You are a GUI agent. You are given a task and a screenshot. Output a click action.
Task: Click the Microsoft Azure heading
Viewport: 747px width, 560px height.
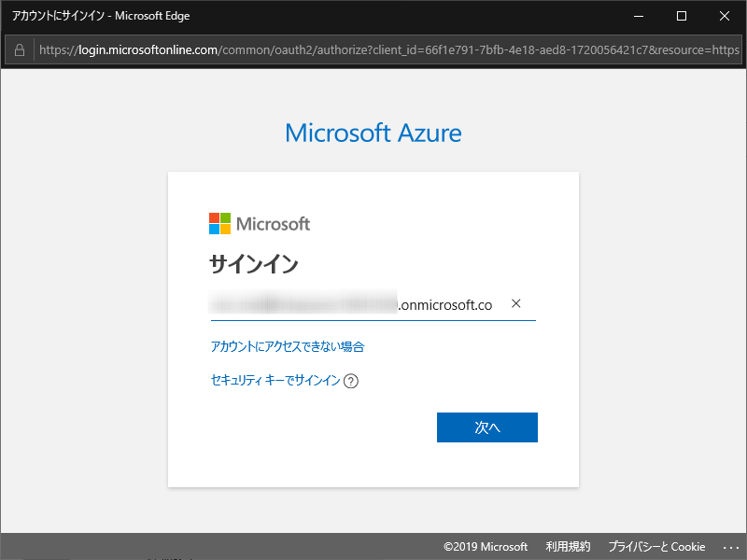coord(373,133)
